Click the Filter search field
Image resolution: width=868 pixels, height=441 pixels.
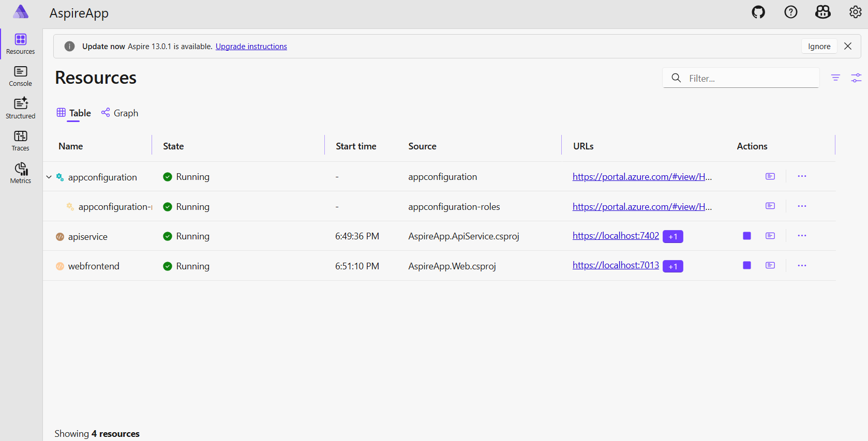741,78
